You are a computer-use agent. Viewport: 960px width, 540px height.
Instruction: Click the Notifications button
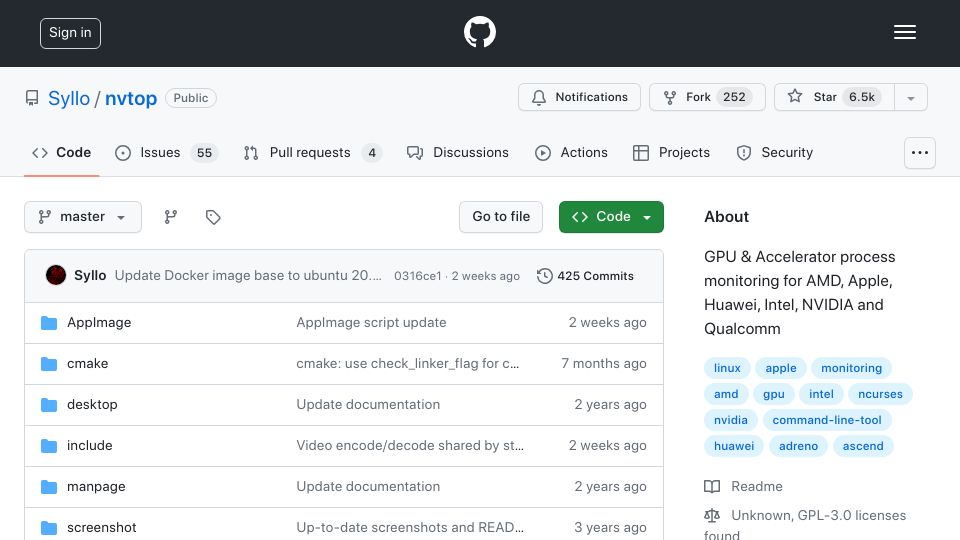pyautogui.click(x=579, y=97)
